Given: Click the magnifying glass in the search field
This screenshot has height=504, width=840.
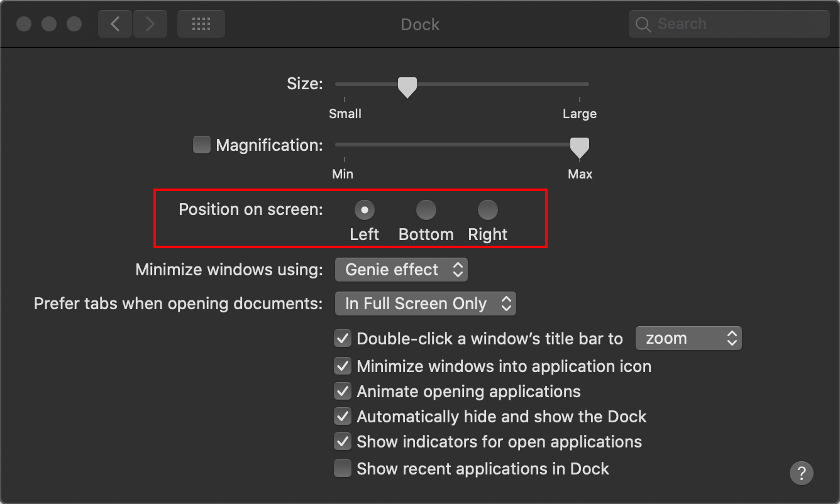Looking at the screenshot, I should 643,24.
